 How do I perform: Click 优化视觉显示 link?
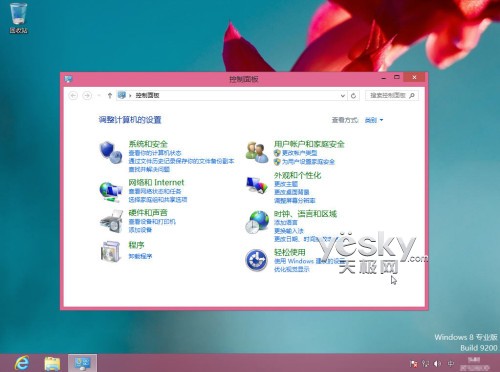coord(292,269)
